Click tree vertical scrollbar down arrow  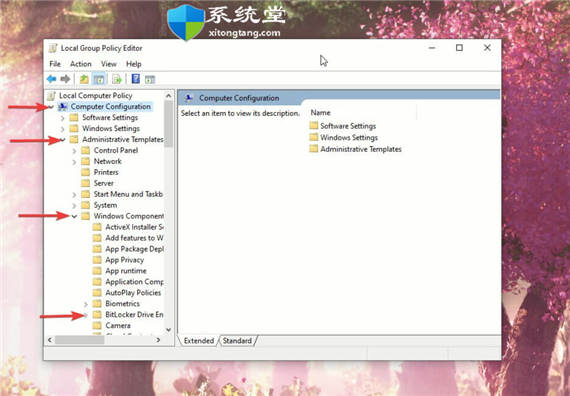(168, 330)
